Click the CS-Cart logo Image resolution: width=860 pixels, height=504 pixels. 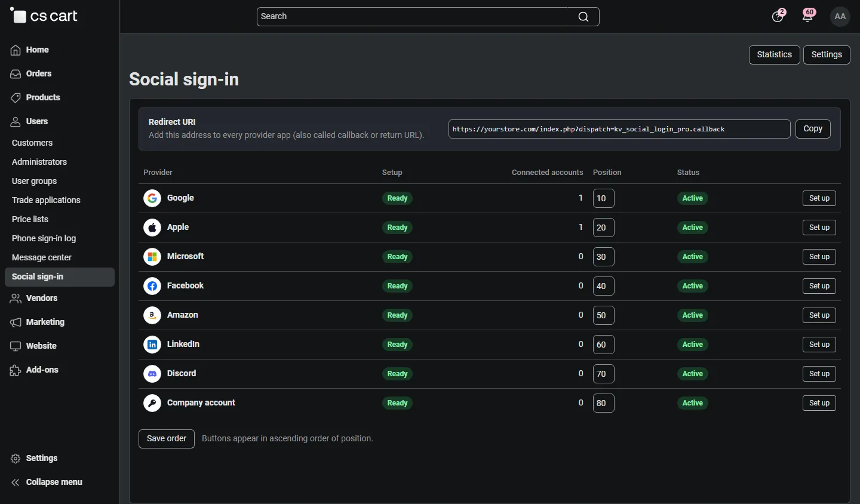tap(44, 16)
